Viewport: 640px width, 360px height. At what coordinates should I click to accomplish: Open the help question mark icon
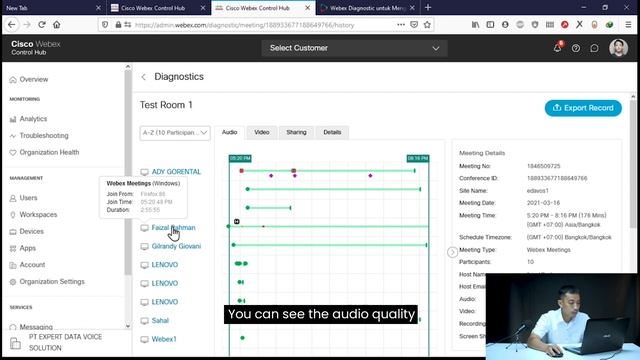coord(576,48)
